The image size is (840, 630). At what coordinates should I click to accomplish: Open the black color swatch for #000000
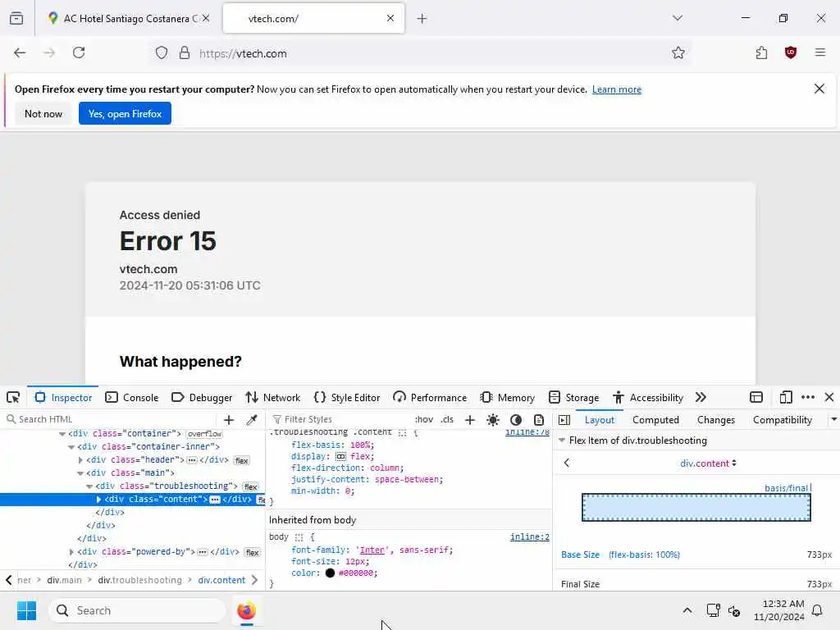(330, 573)
